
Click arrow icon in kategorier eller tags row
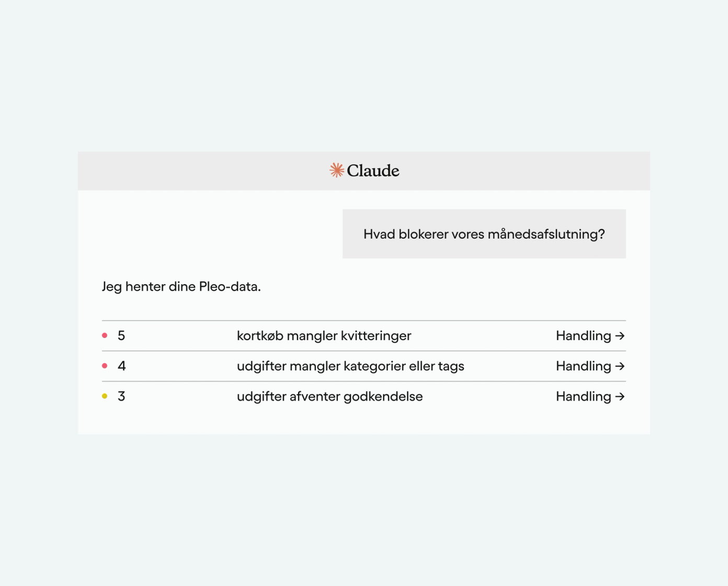tap(620, 366)
